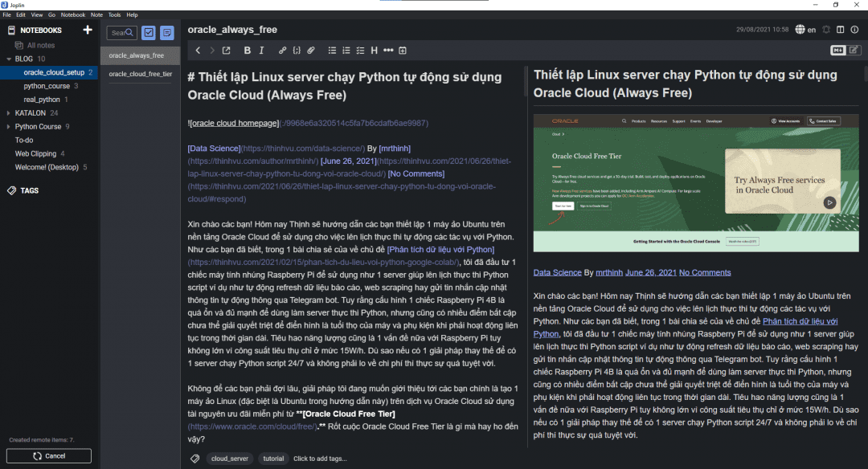Image resolution: width=868 pixels, height=469 pixels.
Task: Insert a checkbox list from toolbar
Action: pos(359,51)
